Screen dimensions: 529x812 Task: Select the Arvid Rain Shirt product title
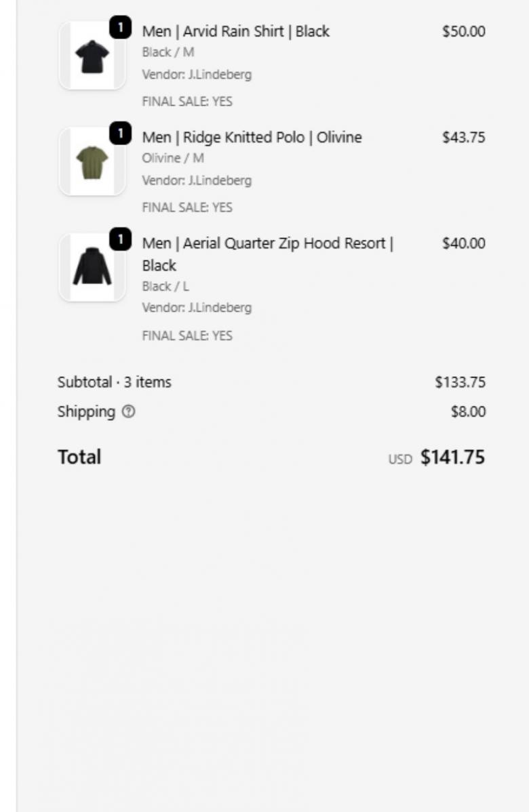(236, 32)
